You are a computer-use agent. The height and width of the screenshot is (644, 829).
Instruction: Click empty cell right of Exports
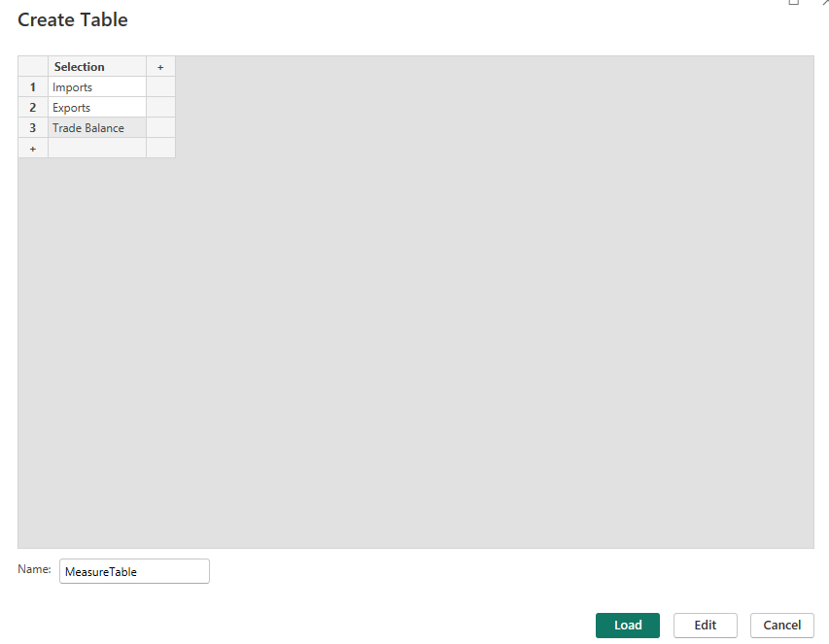(160, 107)
